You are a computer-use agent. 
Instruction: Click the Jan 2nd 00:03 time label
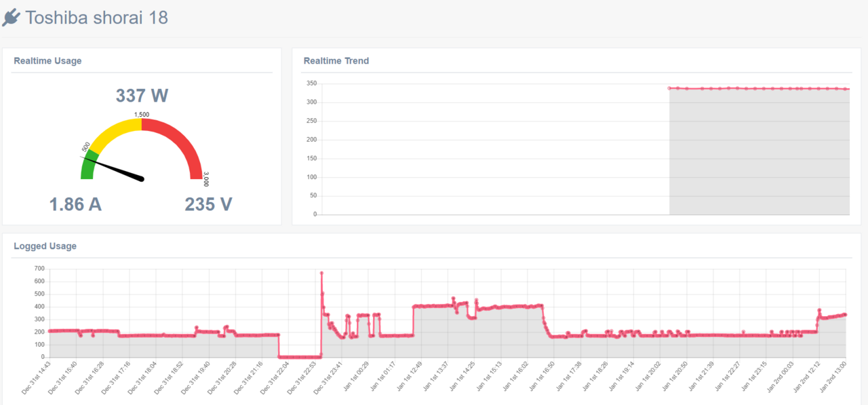tap(781, 377)
